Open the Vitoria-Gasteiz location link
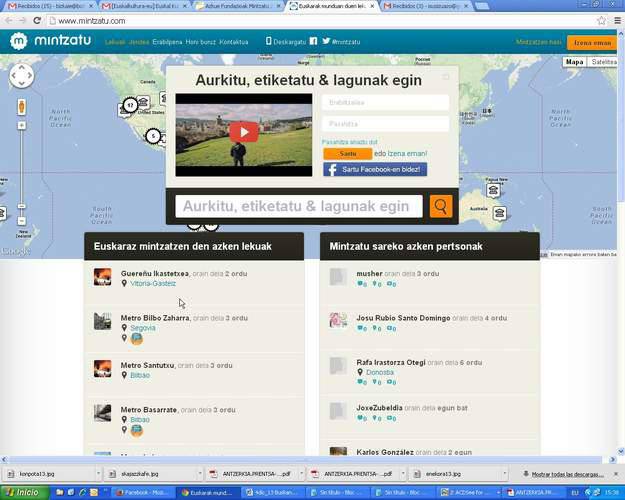The height and width of the screenshot is (500, 625). click(x=153, y=283)
